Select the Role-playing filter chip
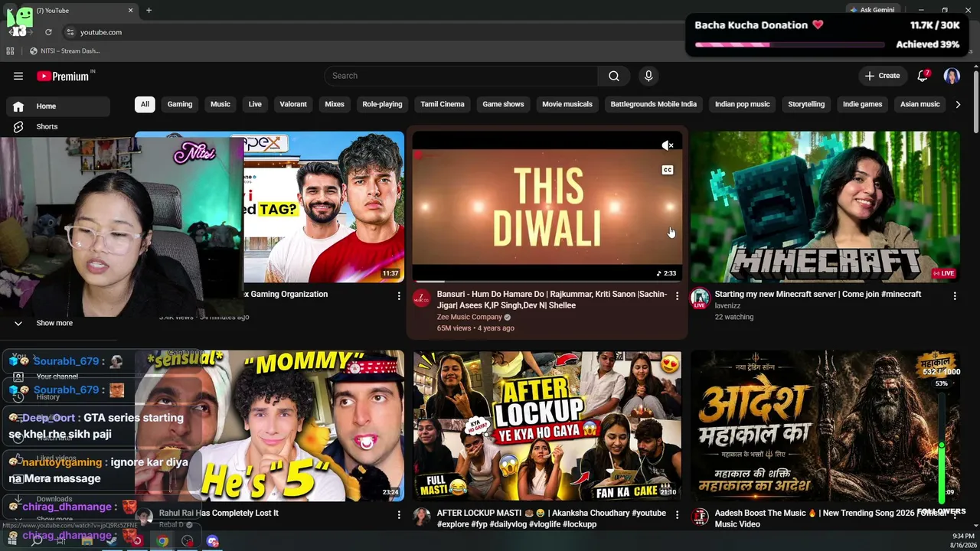The width and height of the screenshot is (980, 551). [382, 104]
